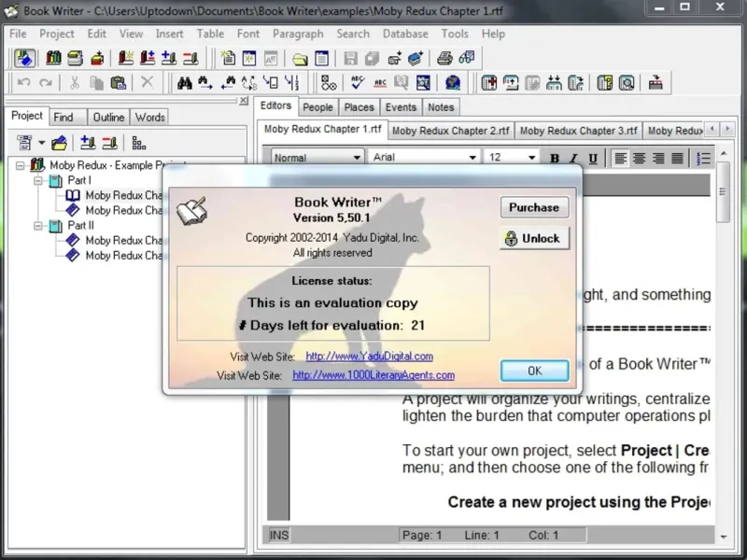Set align right paragraph button
Screen dimensions: 747x560
[658, 158]
